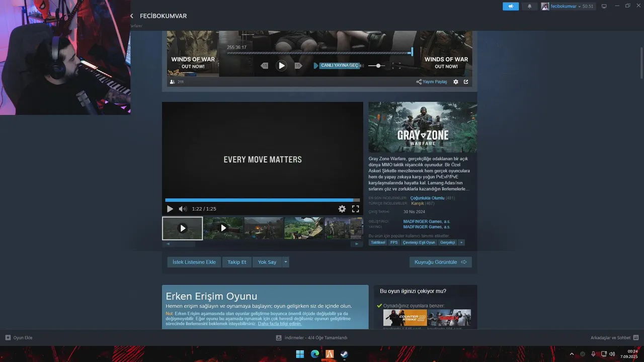Click the viewer count icon showing 211
644x362 pixels.
173,81
